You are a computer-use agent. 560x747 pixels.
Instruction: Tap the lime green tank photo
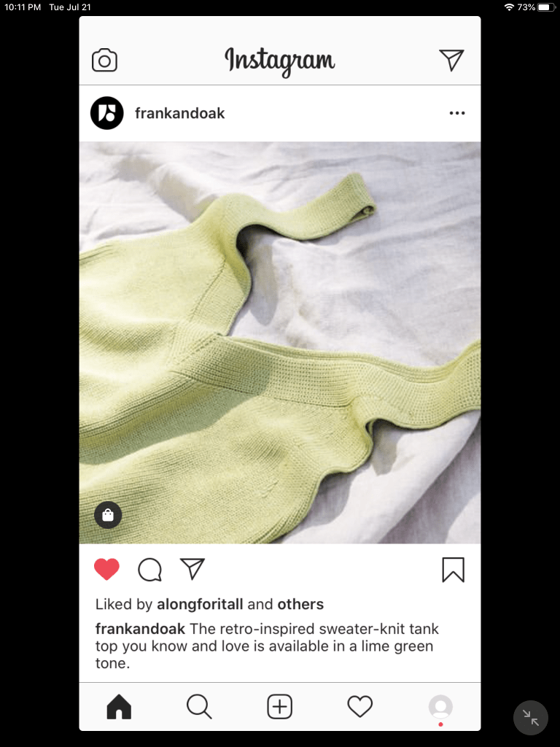coord(280,343)
